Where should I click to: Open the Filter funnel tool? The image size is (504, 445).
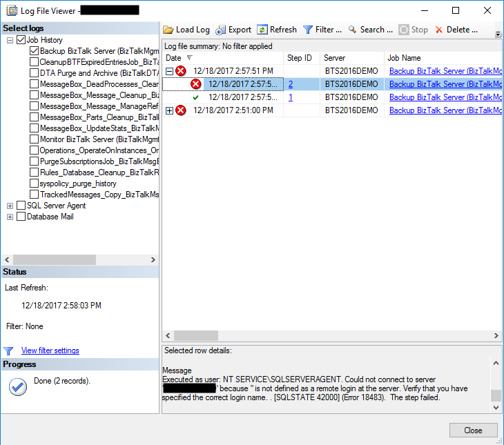[308, 30]
